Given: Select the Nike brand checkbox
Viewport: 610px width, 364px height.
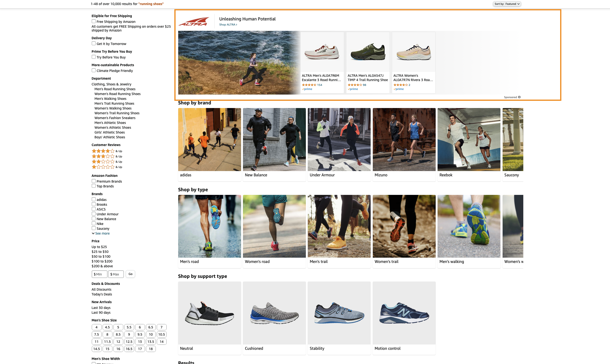Looking at the screenshot, I should click(x=93, y=224).
